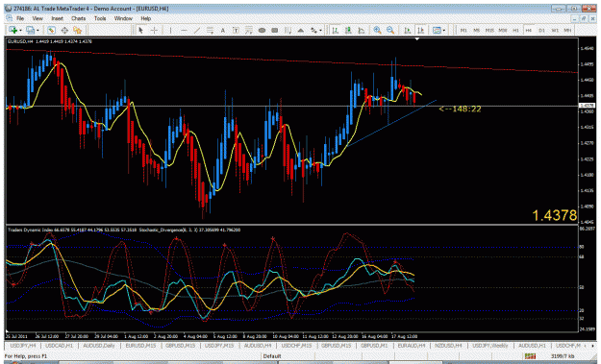This screenshot has width=601, height=364.
Task: Open the Help menu
Action: point(145,18)
